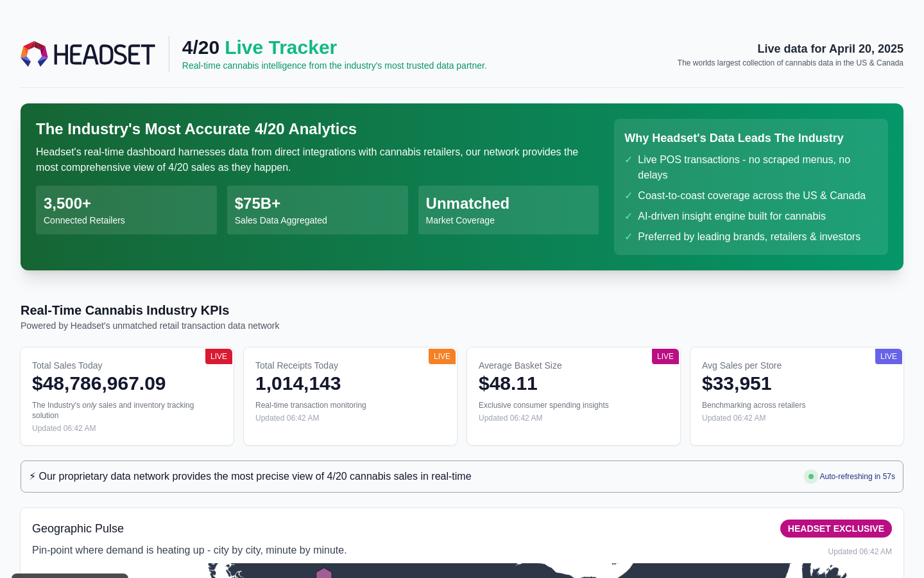Click the LIVE badge on Avg Sales per Store
The width and height of the screenshot is (924, 578).
[889, 356]
